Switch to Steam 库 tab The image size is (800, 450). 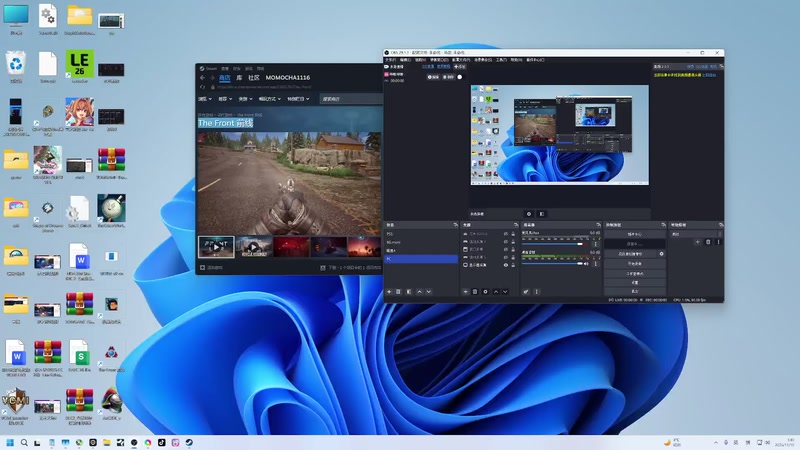[240, 77]
